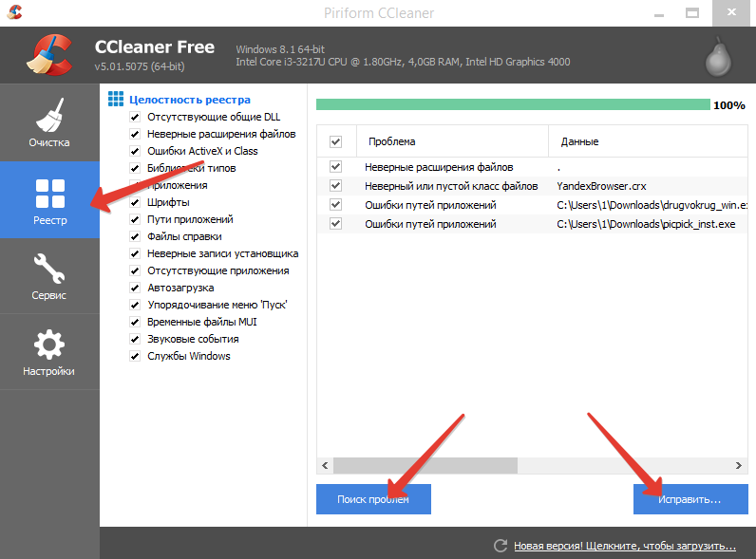Open the Новая версия update link

pos(624,547)
